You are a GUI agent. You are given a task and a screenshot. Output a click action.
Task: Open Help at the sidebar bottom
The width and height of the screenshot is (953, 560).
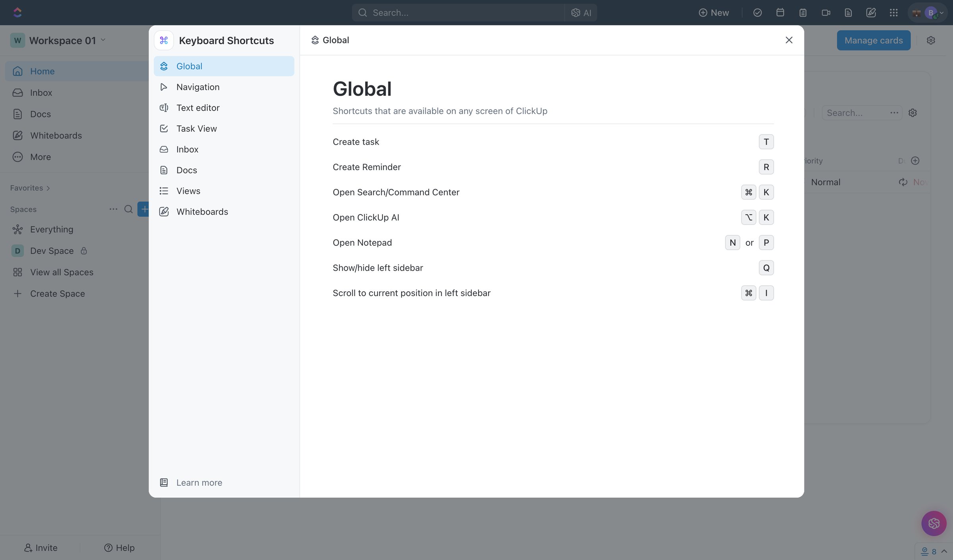pyautogui.click(x=119, y=548)
